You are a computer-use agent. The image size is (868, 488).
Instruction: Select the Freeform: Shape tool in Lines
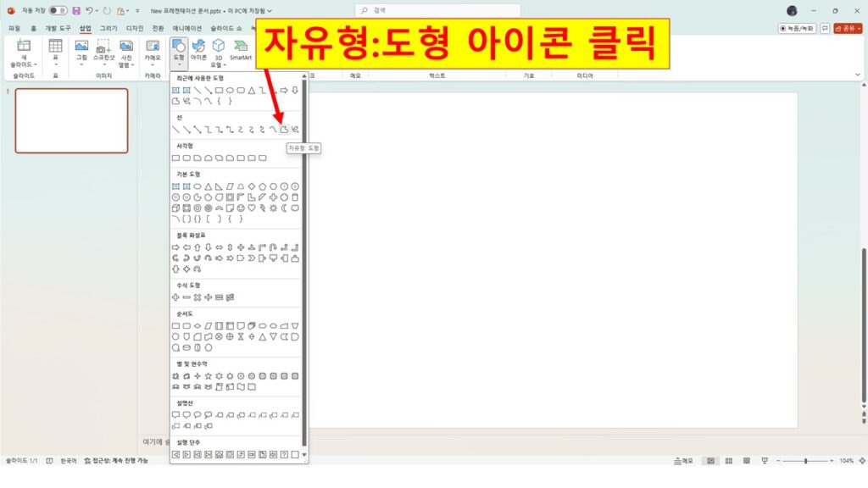tap(284, 130)
